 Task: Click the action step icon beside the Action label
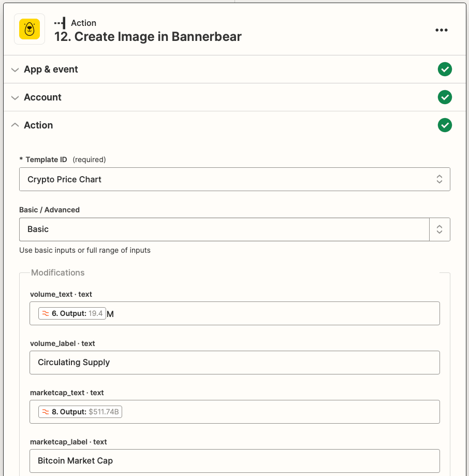pyautogui.click(x=58, y=23)
